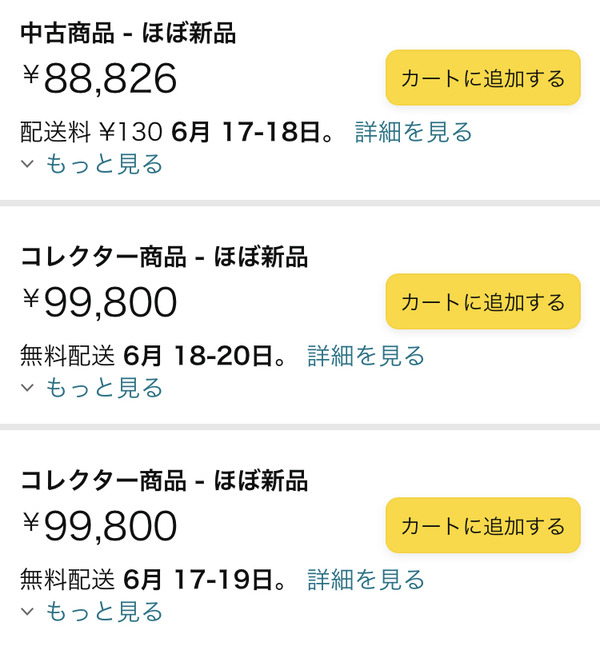The width and height of the screenshot is (600, 646).
Task: Open 詳細を見る for the 6月 17-19日 delivery
Action: 366,579
